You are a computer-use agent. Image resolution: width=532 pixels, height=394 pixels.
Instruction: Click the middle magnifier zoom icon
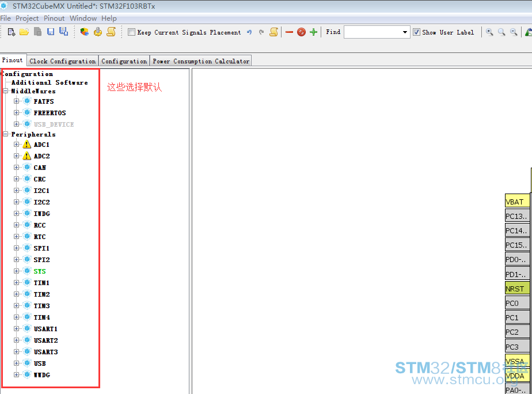point(501,32)
